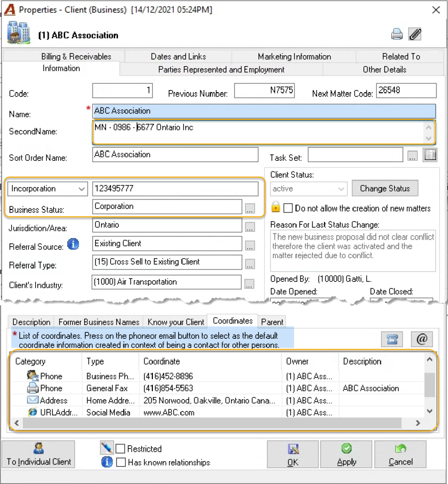Enable 'Do not allow the creation of new matters'
The width and height of the screenshot is (448, 484).
pos(288,208)
